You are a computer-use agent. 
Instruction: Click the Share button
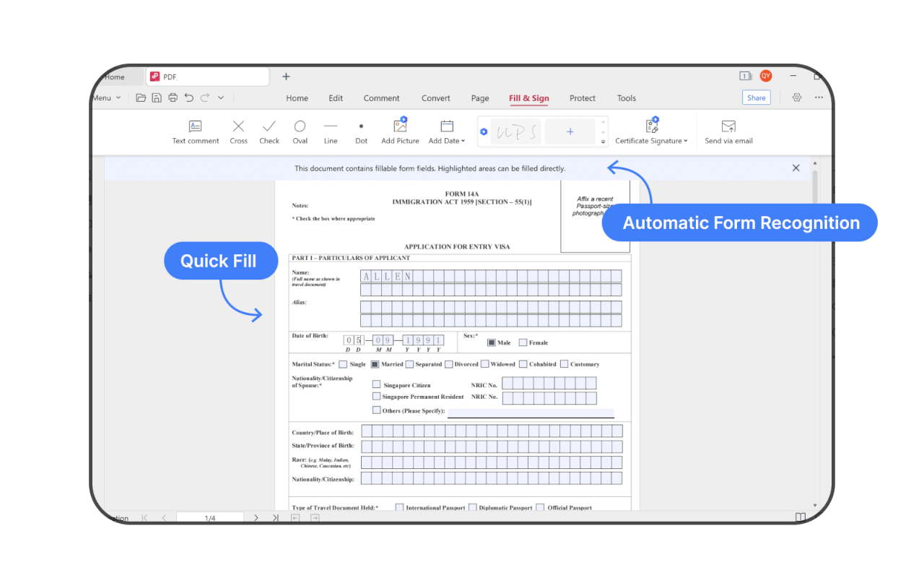(756, 97)
